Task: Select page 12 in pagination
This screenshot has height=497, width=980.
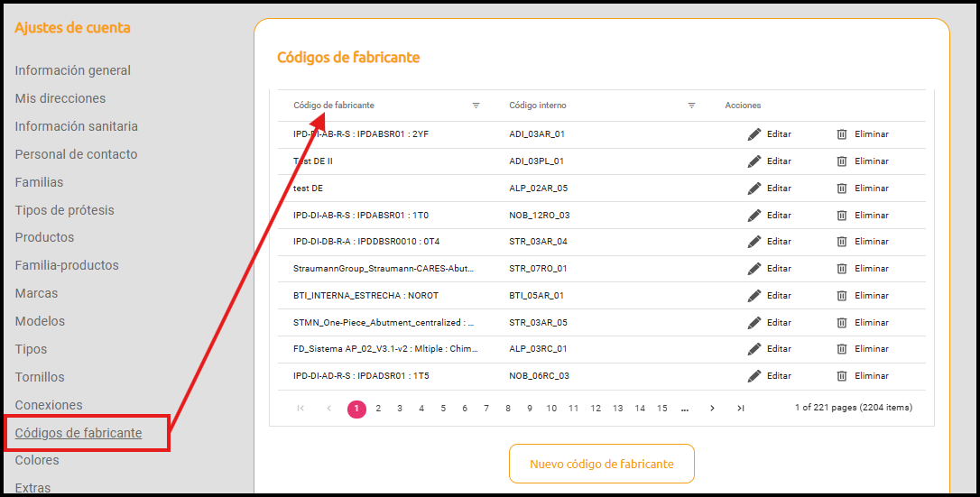Action: [x=596, y=409]
